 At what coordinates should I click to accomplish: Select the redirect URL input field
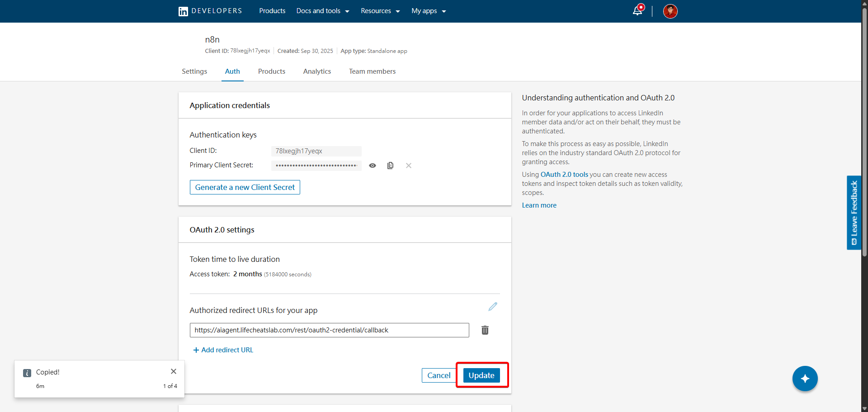click(329, 330)
